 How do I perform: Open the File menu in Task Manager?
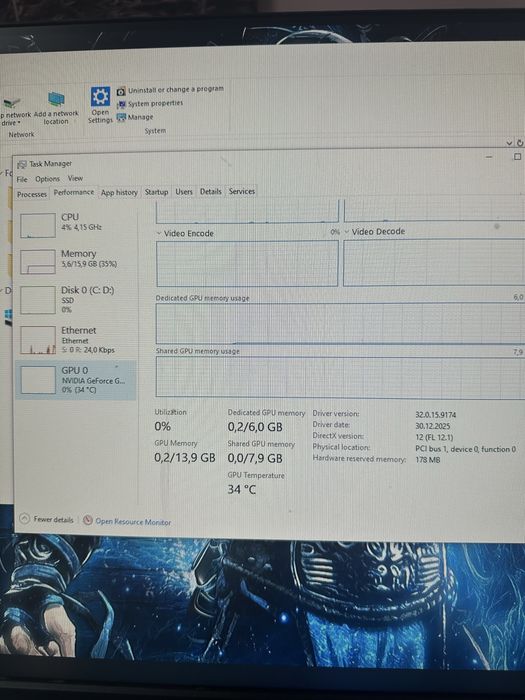(x=22, y=179)
